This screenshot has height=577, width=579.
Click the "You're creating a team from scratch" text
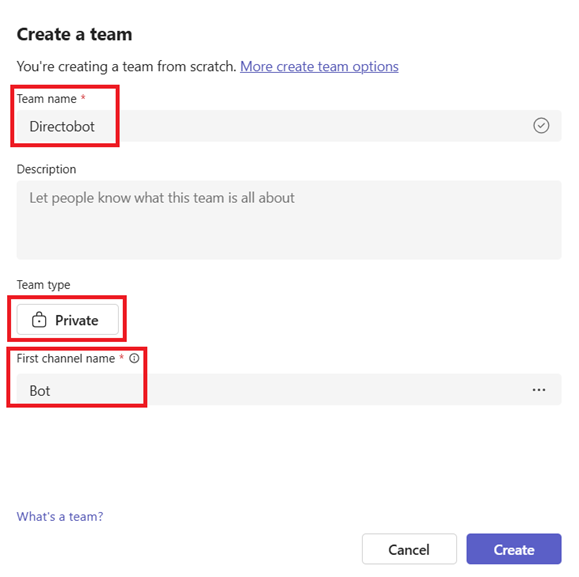[x=126, y=66]
